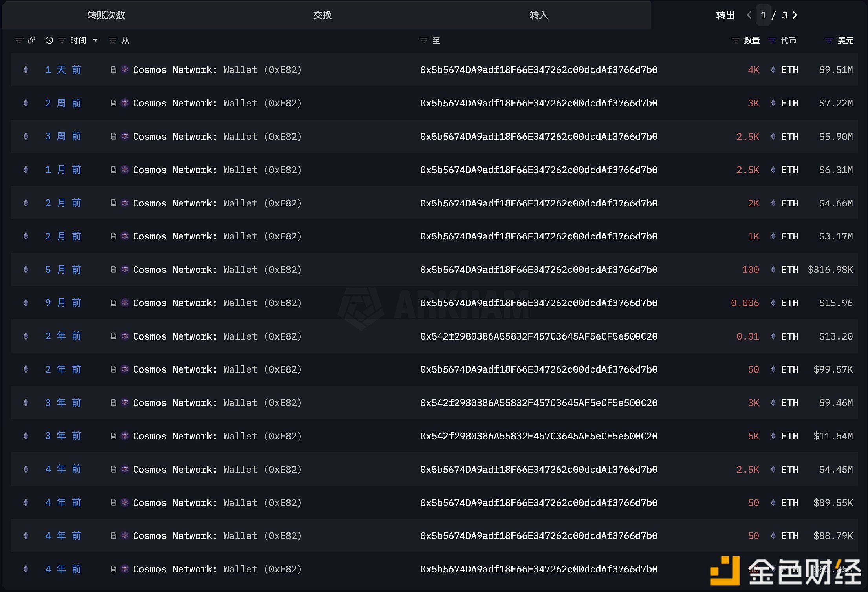Screen dimensions: 868x592
Task: Open the 代币 token filter
Action: pos(772,40)
